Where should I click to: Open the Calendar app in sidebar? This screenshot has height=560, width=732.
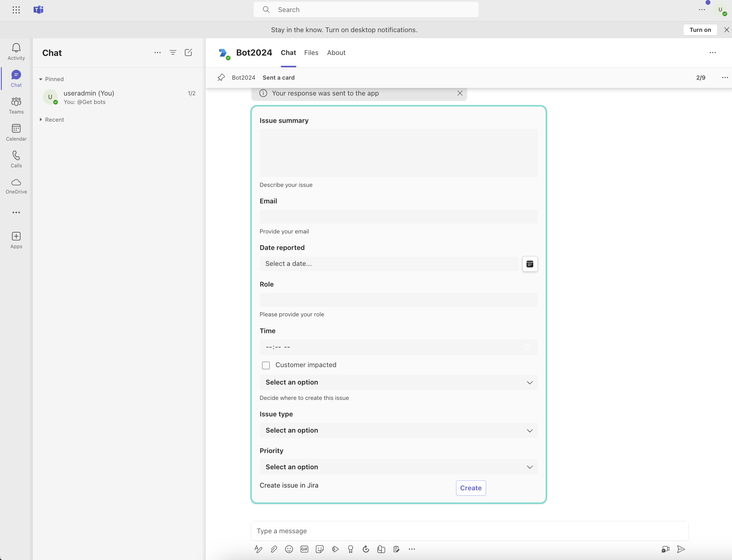tap(16, 132)
